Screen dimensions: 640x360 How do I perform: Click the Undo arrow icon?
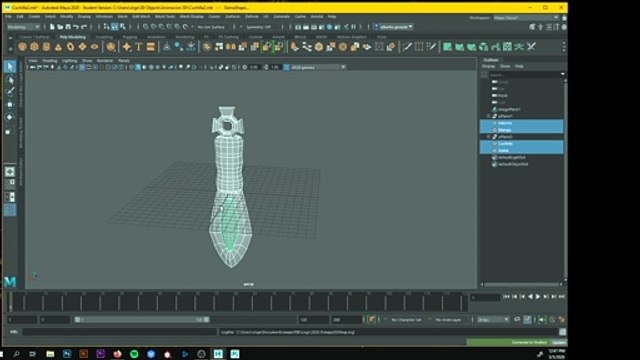tap(76, 27)
